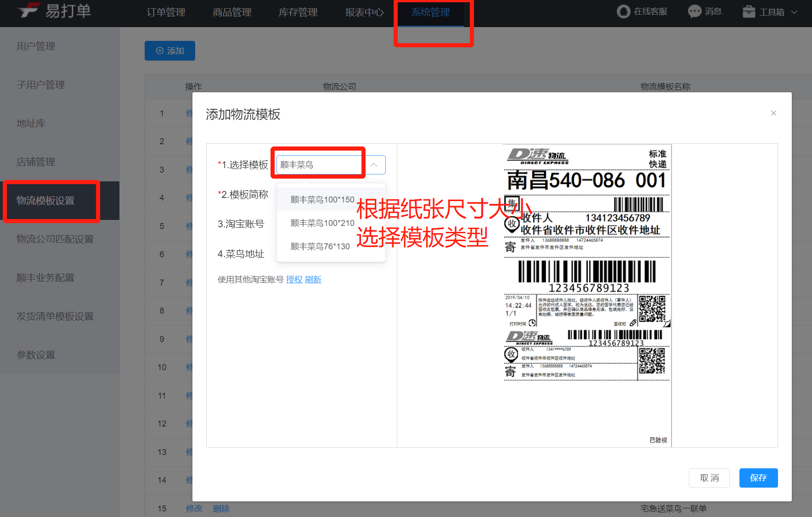Collapse the 选择模板 dropdown arrow
The width and height of the screenshot is (812, 517).
point(374,165)
